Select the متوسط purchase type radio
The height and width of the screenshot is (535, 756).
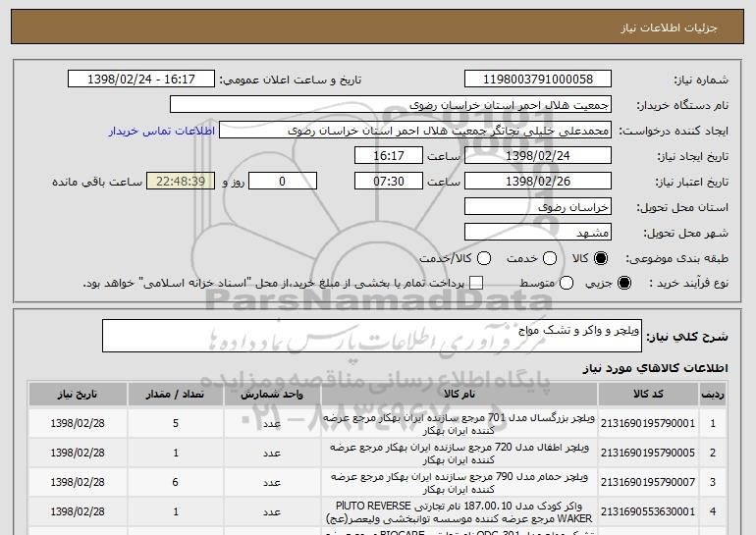click(x=567, y=283)
